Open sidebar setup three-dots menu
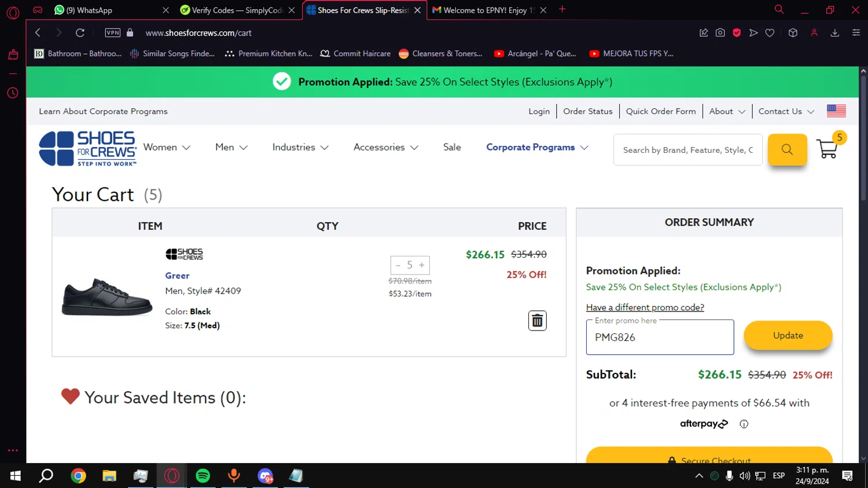 click(13, 450)
